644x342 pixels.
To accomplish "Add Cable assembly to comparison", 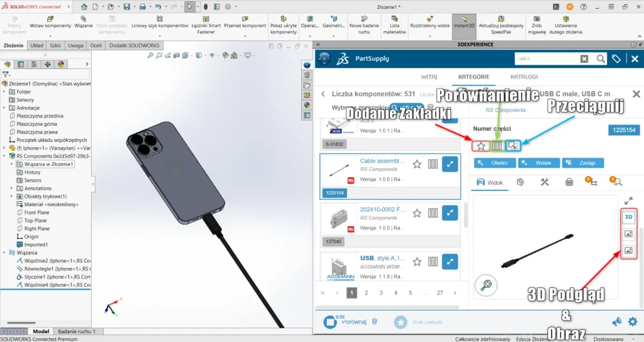I will tap(433, 164).
